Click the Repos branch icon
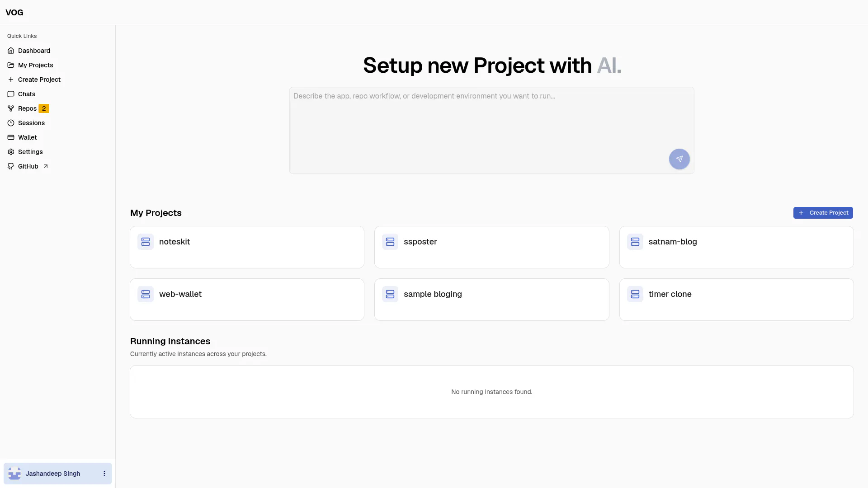This screenshot has width=868, height=488. tap(11, 108)
